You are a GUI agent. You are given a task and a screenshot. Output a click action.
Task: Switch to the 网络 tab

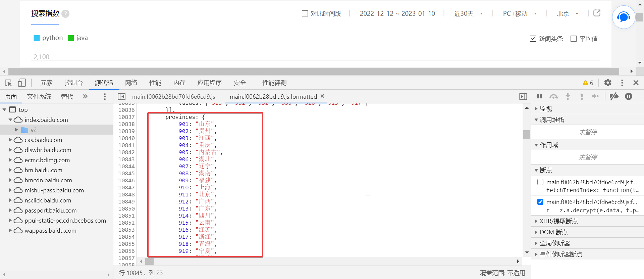tap(131, 83)
